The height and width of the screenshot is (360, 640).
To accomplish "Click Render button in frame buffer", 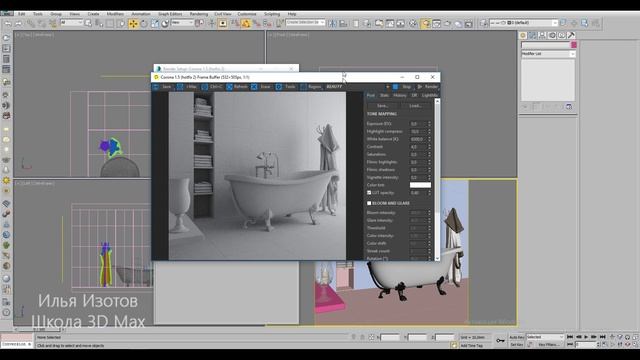I will tap(427, 87).
